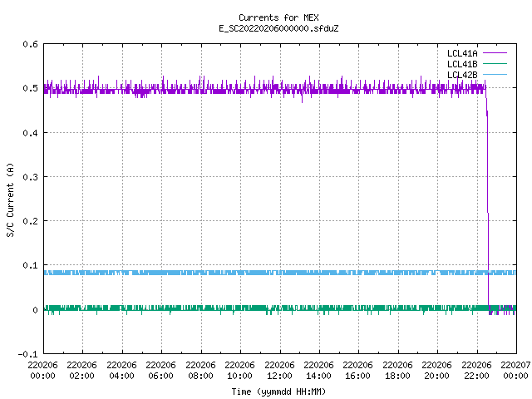Click the 220206 00:00 x-axis tick label

pos(42,370)
